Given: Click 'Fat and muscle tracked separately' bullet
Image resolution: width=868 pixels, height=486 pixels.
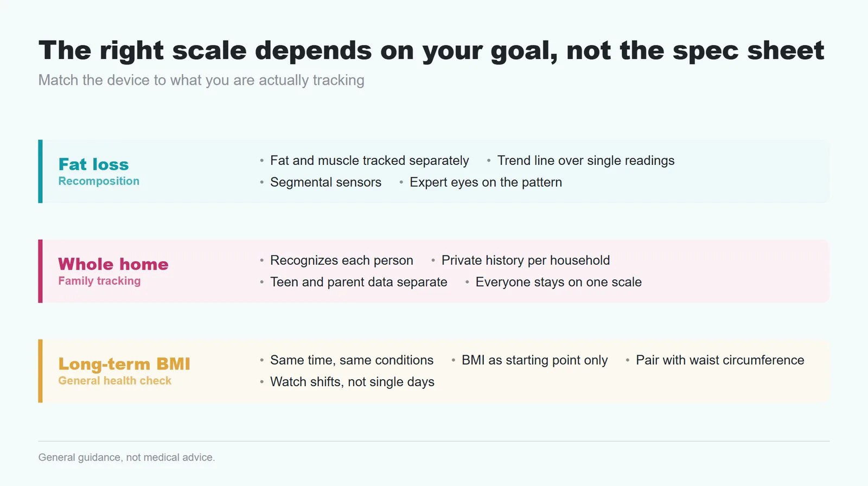Looking at the screenshot, I should (369, 161).
